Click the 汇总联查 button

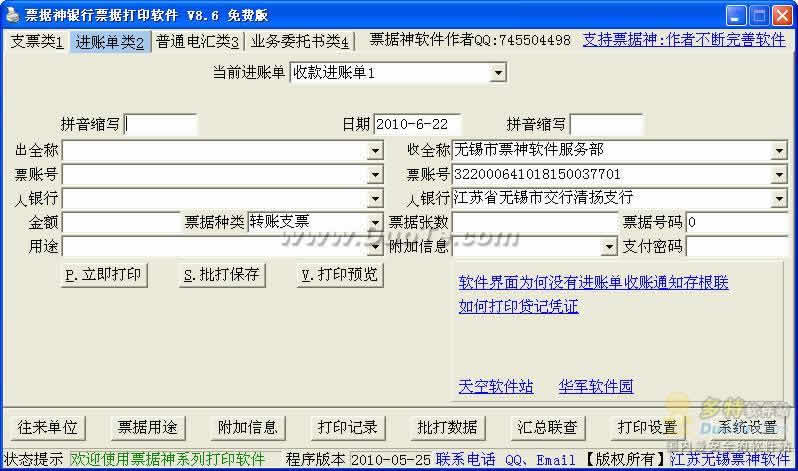click(x=548, y=427)
